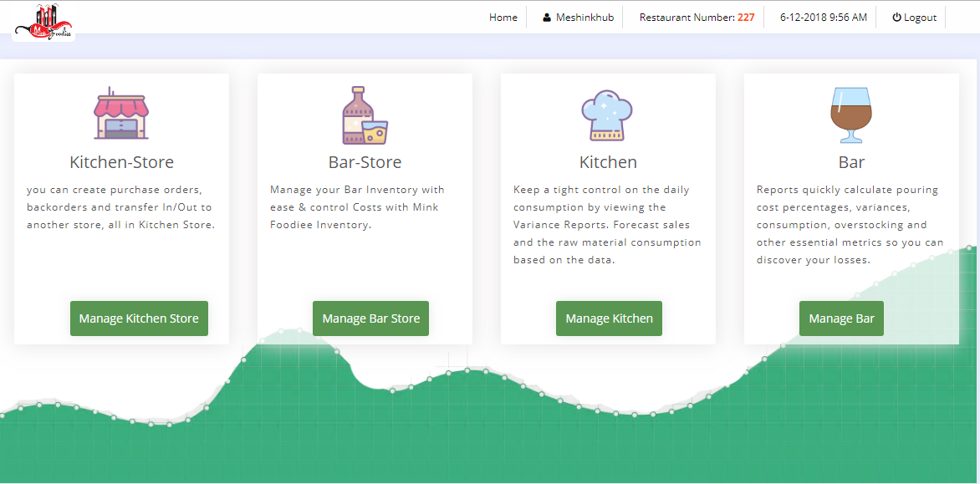
Task: Select the Bar-Store card heading
Action: 365,162
